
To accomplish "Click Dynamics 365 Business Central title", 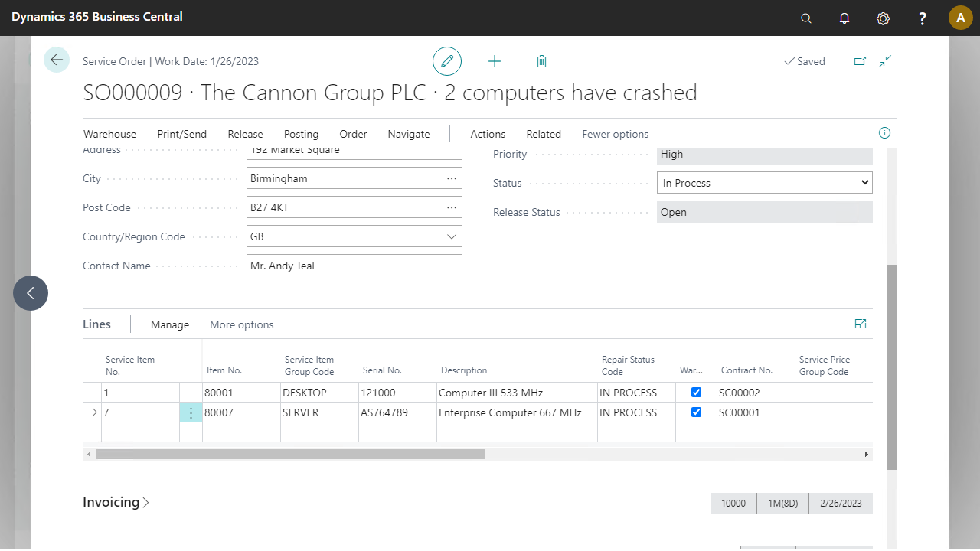I will click(x=97, y=16).
